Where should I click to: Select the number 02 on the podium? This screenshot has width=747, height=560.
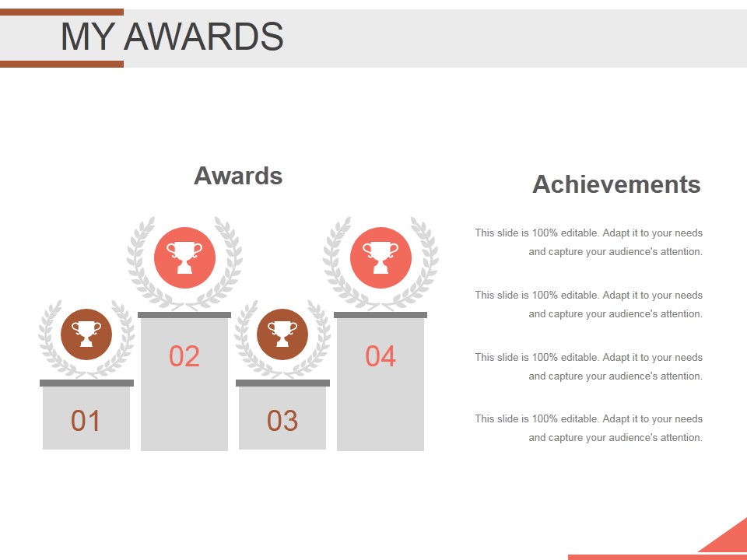[184, 356]
